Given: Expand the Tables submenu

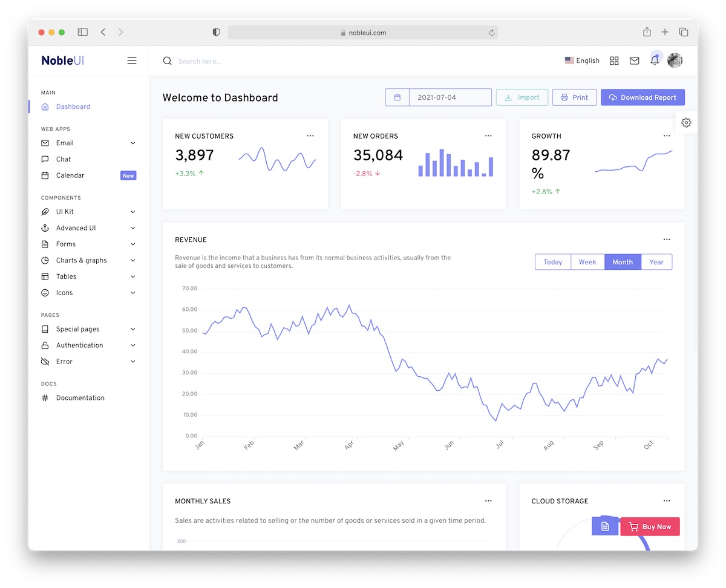Looking at the screenshot, I should [x=89, y=276].
